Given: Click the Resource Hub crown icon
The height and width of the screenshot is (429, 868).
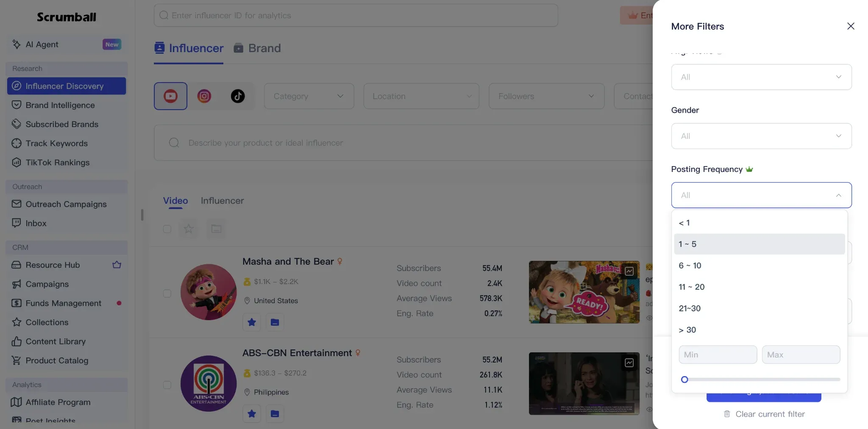Looking at the screenshot, I should 117,265.
